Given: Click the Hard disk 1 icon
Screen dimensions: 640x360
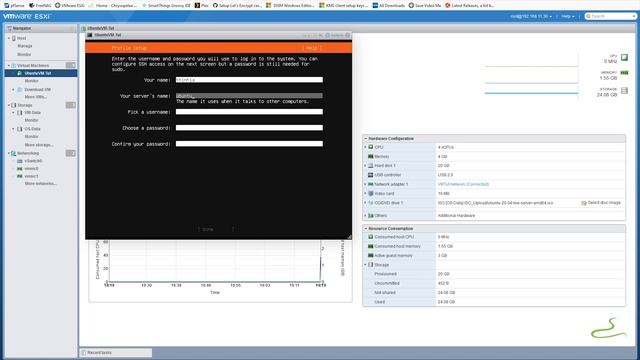Looking at the screenshot, I should (x=371, y=166).
